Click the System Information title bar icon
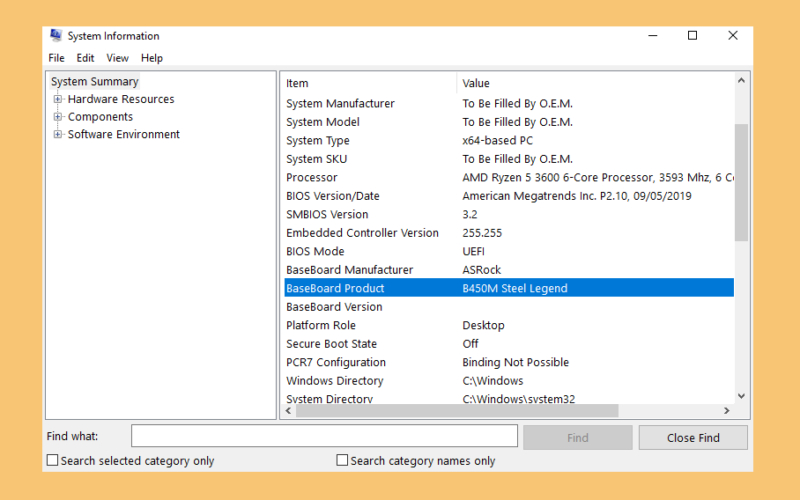The height and width of the screenshot is (500, 800). pos(56,36)
